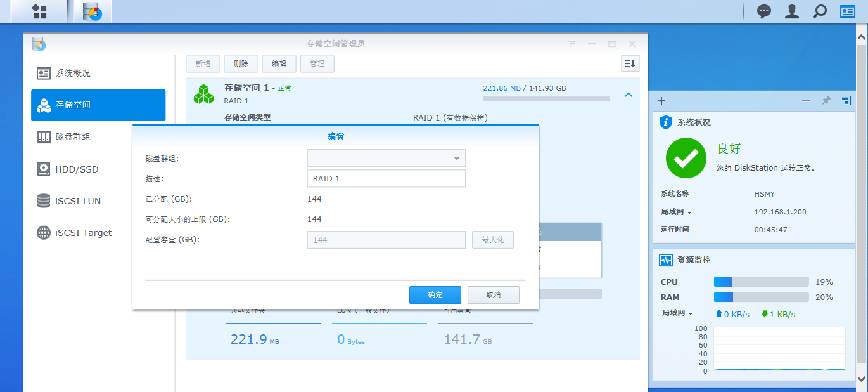The width and height of the screenshot is (868, 392).
Task: Open the user account options icon
Action: point(792,11)
